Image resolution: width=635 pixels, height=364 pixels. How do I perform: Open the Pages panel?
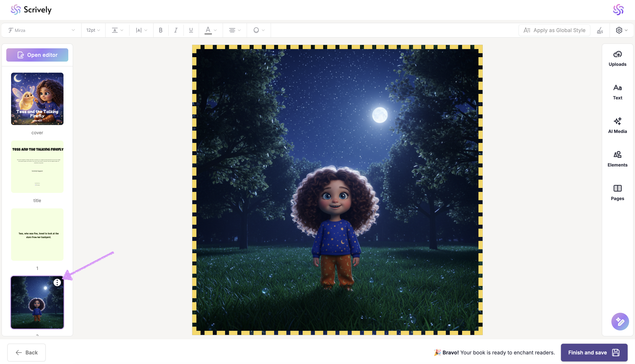pyautogui.click(x=617, y=193)
